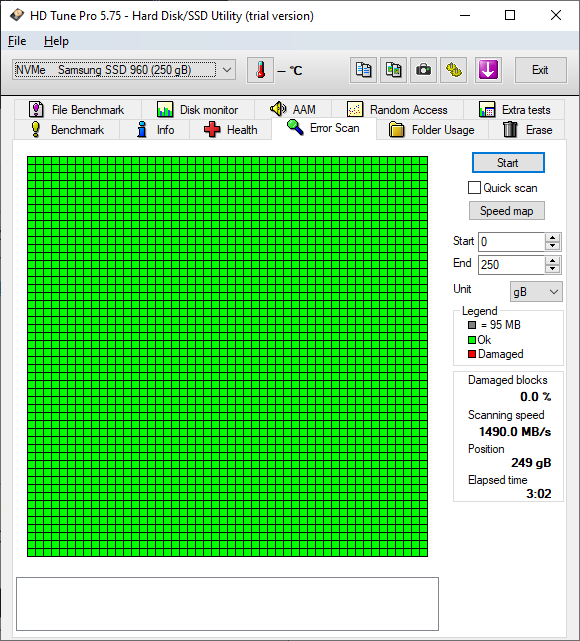The image size is (580, 641).
Task: Open the Health tab red cross
Action: click(x=212, y=130)
